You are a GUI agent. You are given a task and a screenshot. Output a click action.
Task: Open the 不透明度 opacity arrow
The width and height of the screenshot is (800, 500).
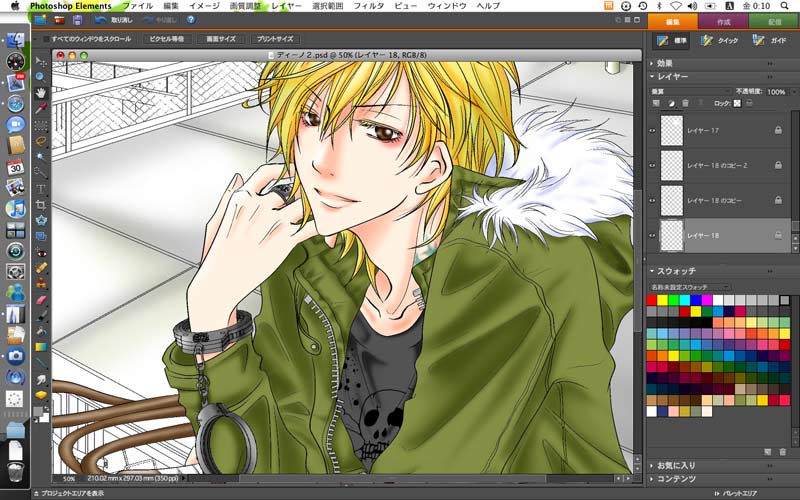click(793, 92)
